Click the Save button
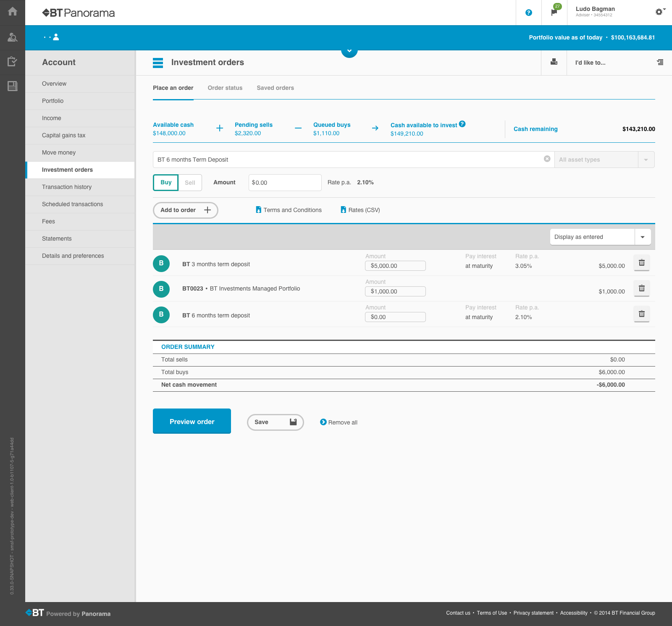This screenshot has height=626, width=672. click(276, 422)
